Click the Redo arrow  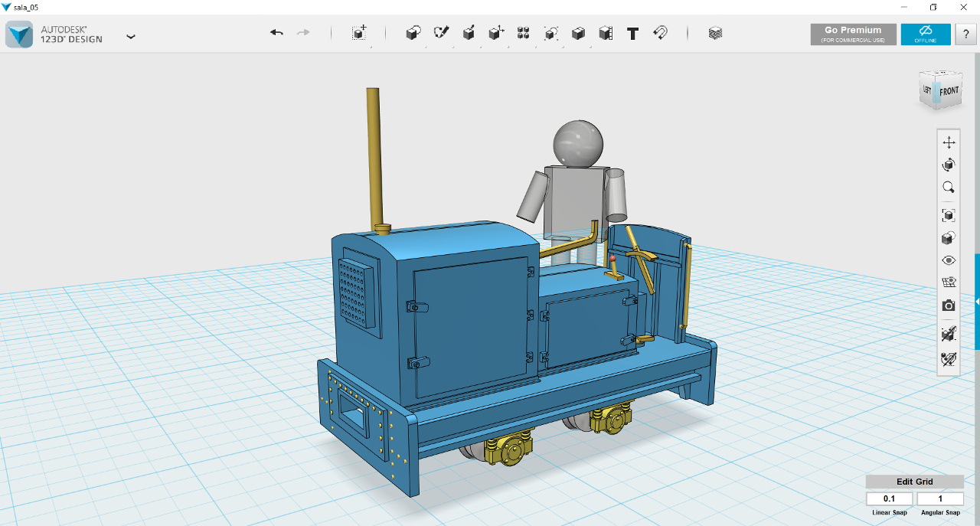pos(303,33)
